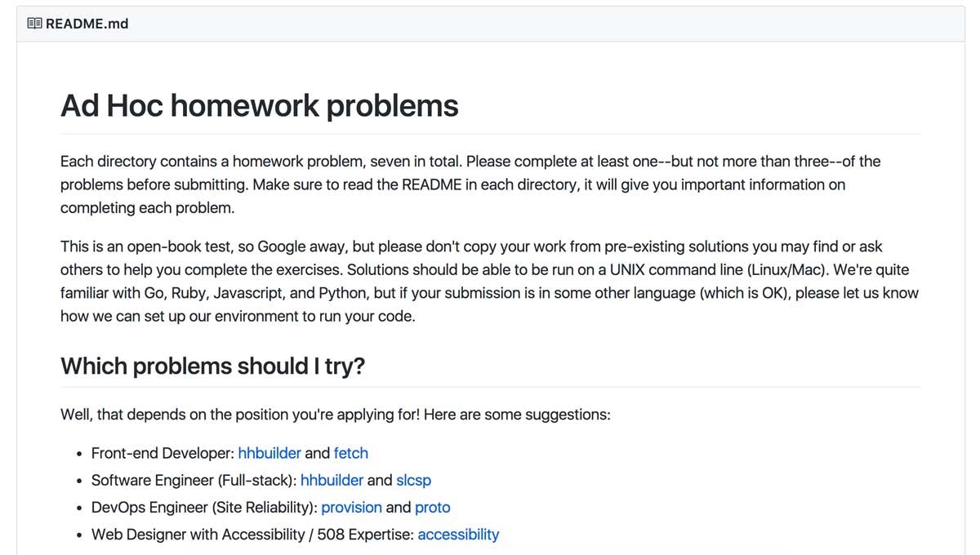This screenshot has height=555, width=980.
Task: Open hhbuilder link in Front-end Developer row
Action: click(269, 453)
